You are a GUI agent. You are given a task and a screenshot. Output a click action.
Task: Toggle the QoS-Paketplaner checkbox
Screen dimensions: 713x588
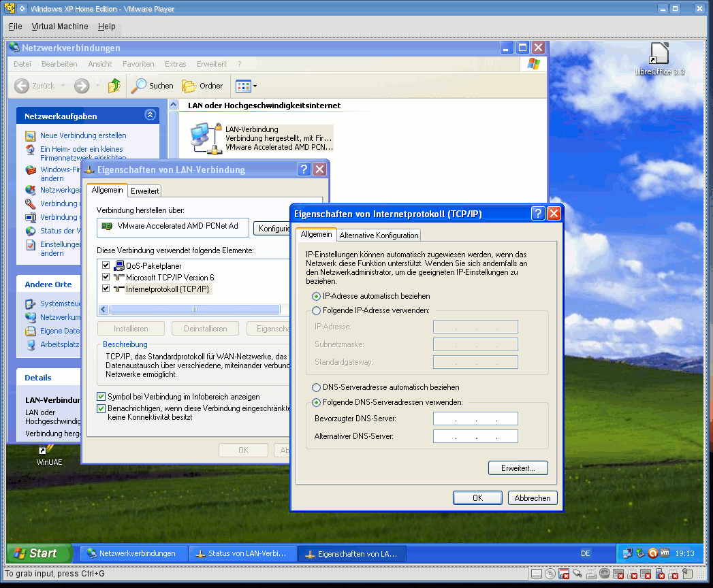pyautogui.click(x=106, y=265)
